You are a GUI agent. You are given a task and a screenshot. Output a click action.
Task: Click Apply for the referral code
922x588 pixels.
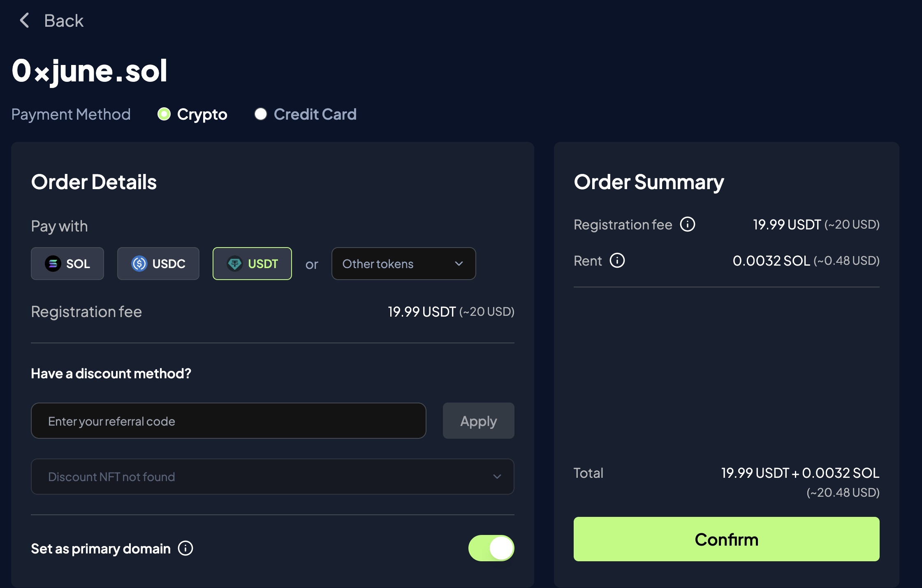(479, 421)
